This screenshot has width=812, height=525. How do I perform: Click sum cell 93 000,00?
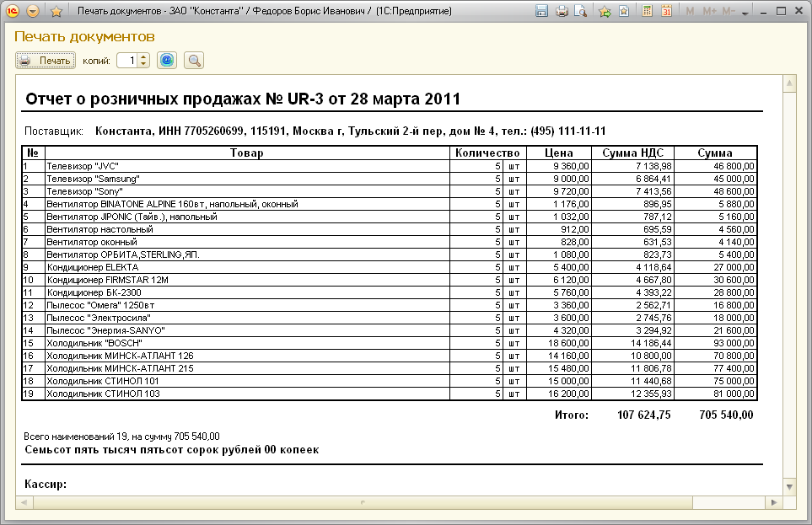pyautogui.click(x=716, y=343)
